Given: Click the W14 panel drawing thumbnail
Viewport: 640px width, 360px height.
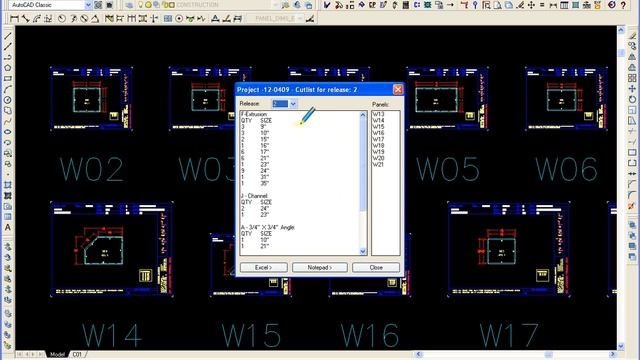Looking at the screenshot, I should [x=111, y=249].
